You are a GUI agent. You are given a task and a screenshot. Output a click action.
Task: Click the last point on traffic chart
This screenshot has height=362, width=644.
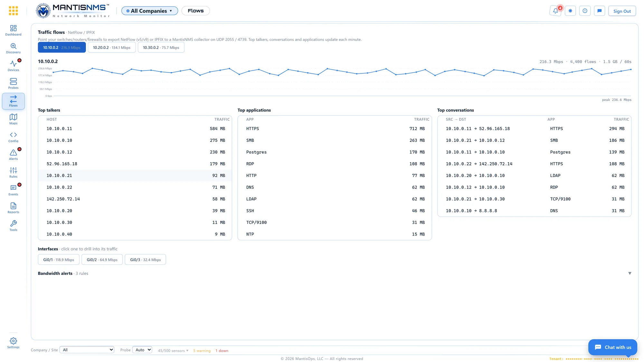[x=630, y=70]
